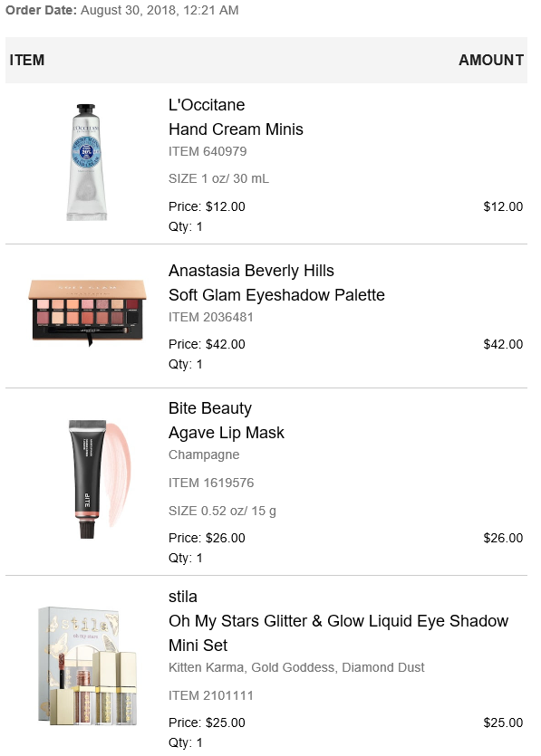The image size is (541, 756).
Task: Select the ITEM 640979 number text
Action: point(208,151)
